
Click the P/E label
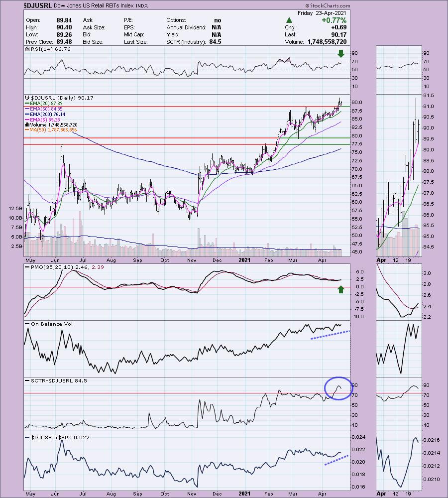tap(128, 20)
